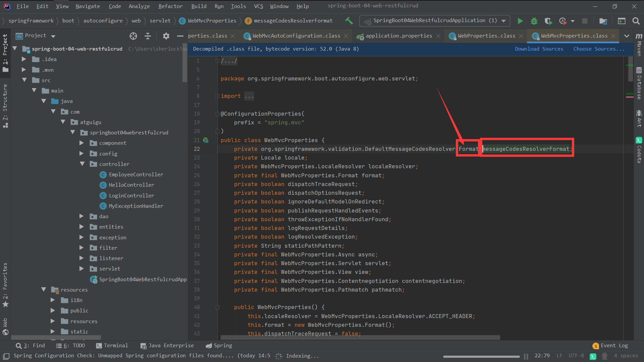Collapse the controller package folder

click(x=82, y=164)
